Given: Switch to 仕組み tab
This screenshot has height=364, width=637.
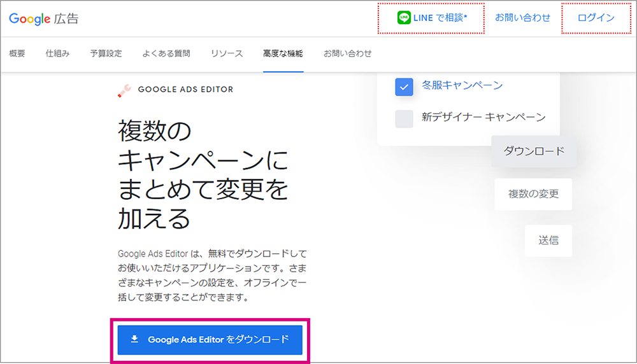Looking at the screenshot, I should (x=57, y=53).
